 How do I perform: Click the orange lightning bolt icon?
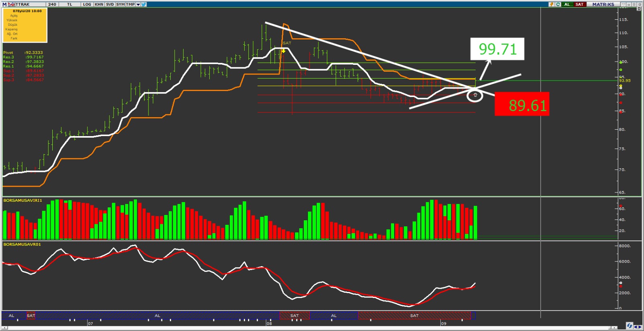pyautogui.click(x=551, y=4)
